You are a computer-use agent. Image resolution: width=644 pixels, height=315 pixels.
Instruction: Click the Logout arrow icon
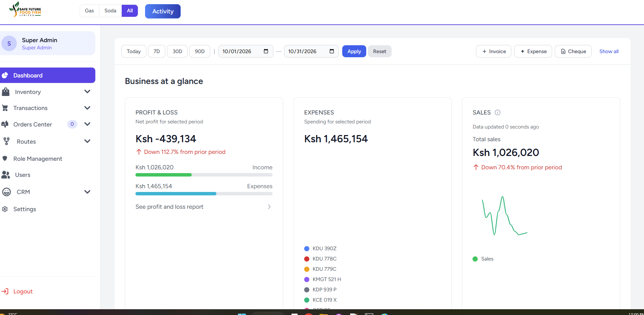[5, 291]
